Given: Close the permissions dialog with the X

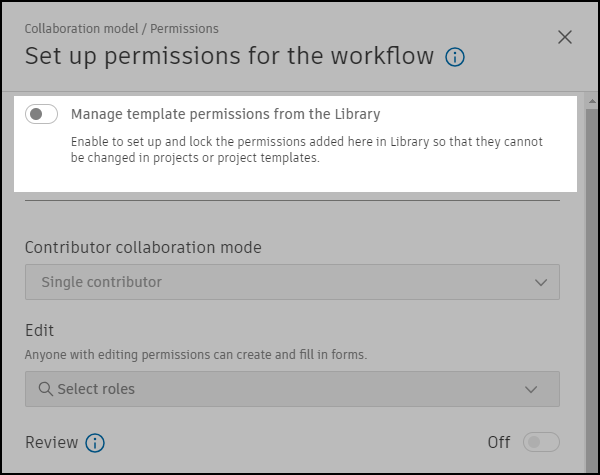Looking at the screenshot, I should (565, 38).
